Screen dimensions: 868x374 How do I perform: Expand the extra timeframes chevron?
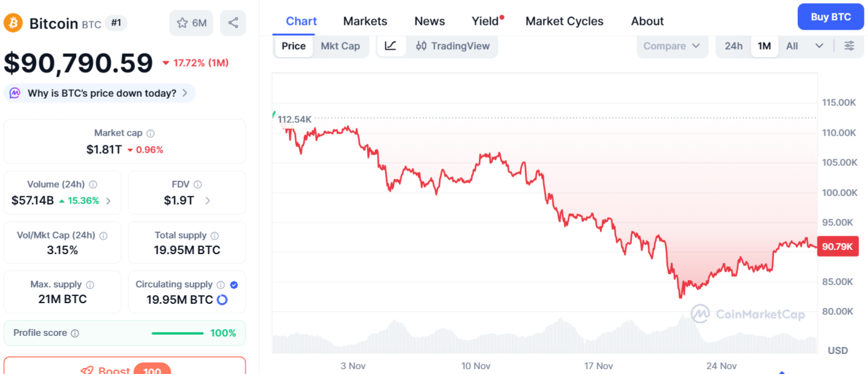coord(820,45)
